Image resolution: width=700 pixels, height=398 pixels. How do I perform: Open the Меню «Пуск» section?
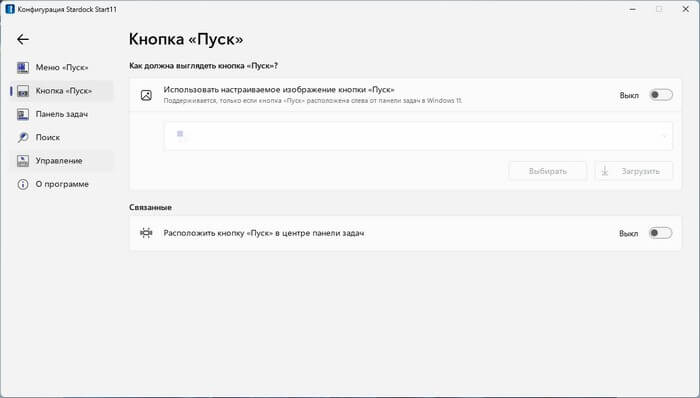click(x=62, y=67)
